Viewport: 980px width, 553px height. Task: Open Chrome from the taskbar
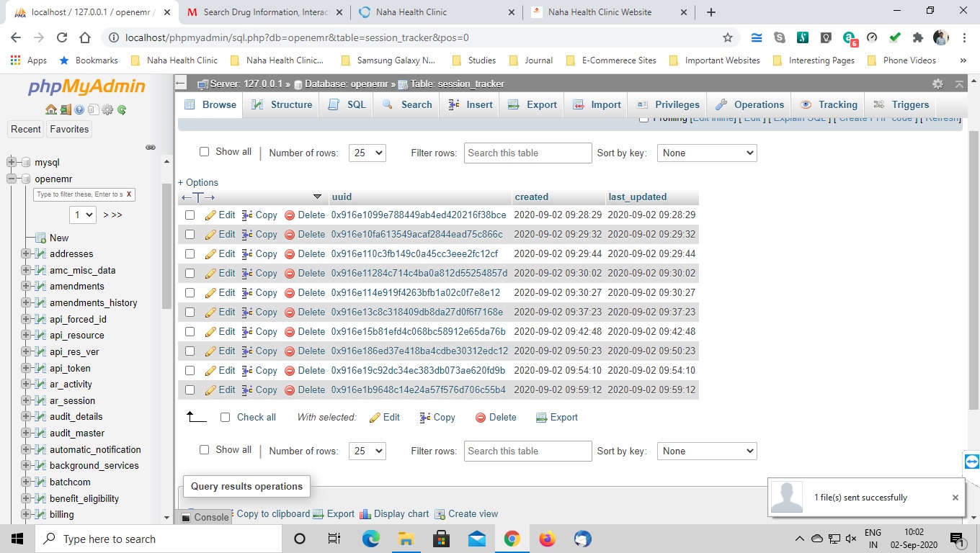coord(512,538)
